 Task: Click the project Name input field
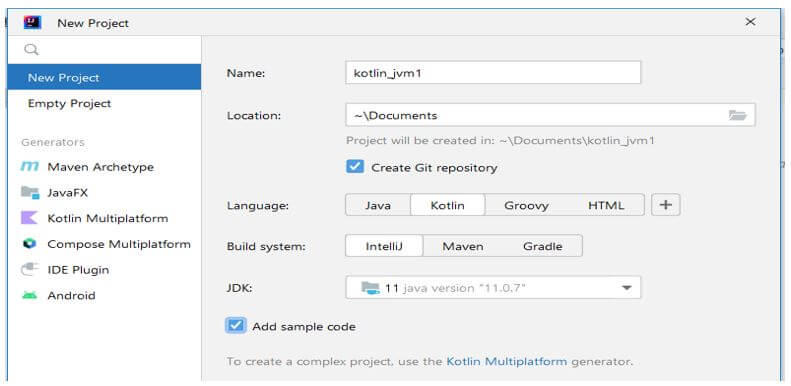493,73
